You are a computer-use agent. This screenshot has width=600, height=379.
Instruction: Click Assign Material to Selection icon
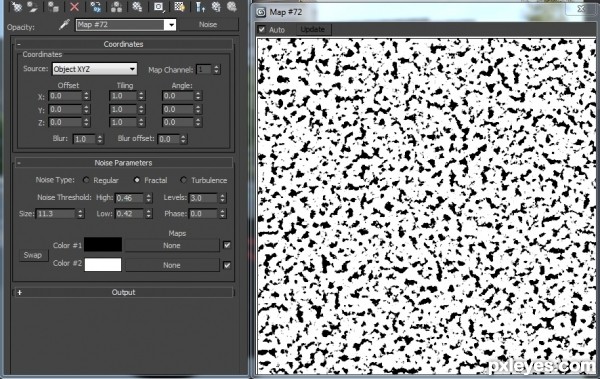point(54,7)
